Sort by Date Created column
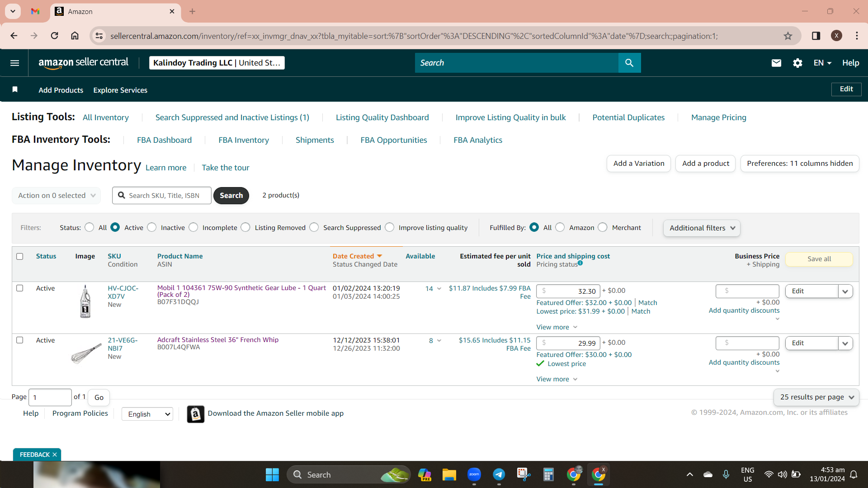The height and width of the screenshot is (488, 868). coord(357,256)
